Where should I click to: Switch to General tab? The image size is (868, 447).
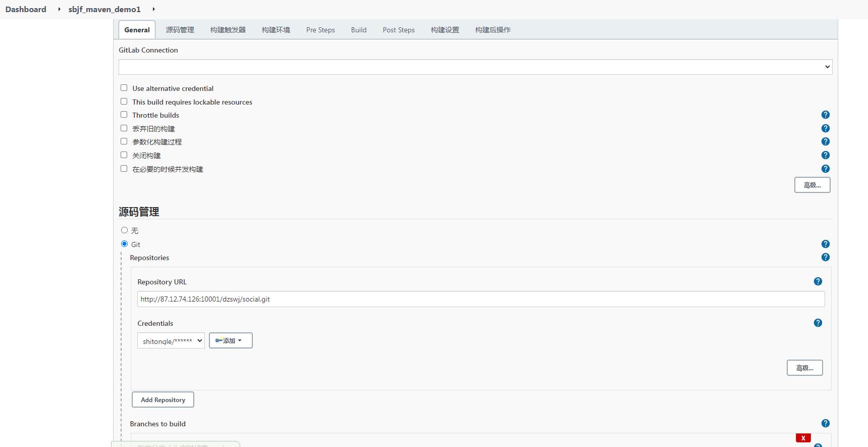click(x=137, y=30)
